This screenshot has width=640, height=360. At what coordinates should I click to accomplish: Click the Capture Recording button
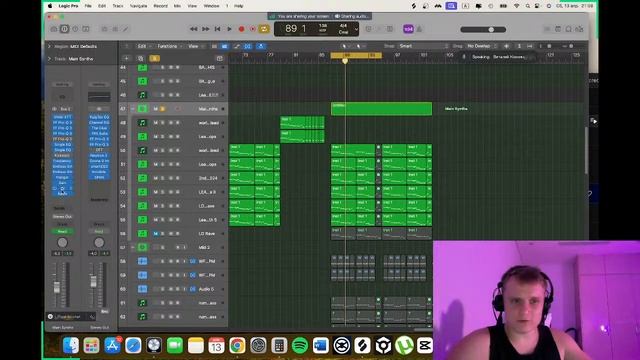click(x=253, y=29)
